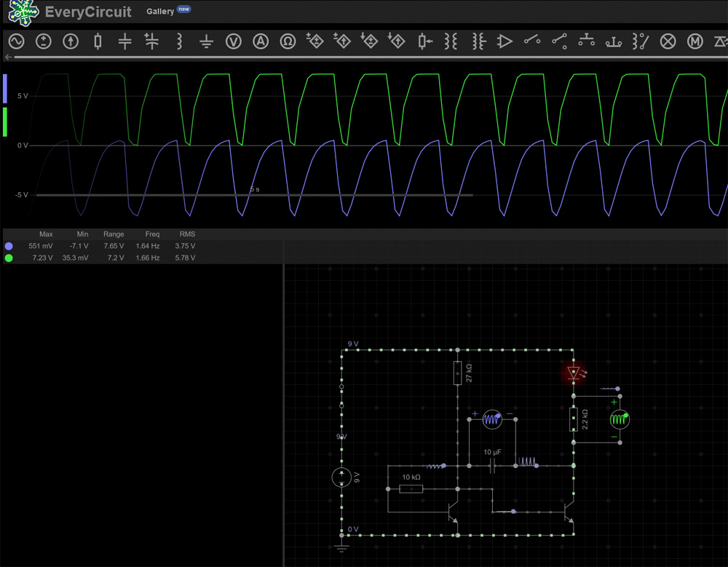The width and height of the screenshot is (728, 567).
Task: Open the Gallery tab
Action: coord(160,12)
